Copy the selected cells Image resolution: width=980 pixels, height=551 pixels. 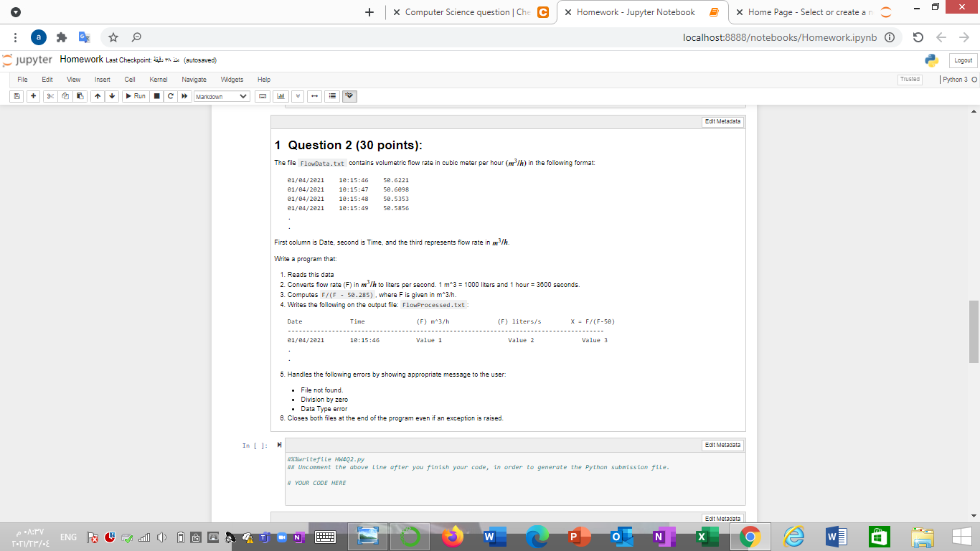point(65,95)
